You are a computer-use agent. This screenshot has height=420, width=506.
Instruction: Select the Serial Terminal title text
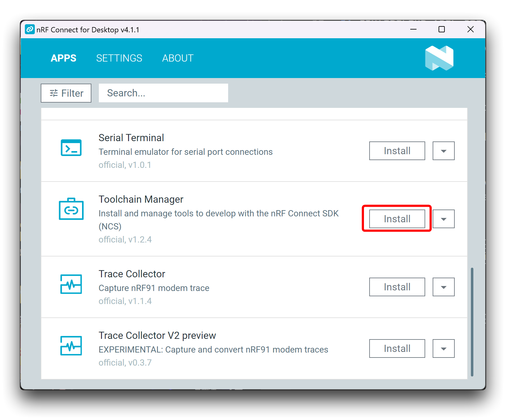pyautogui.click(x=131, y=138)
